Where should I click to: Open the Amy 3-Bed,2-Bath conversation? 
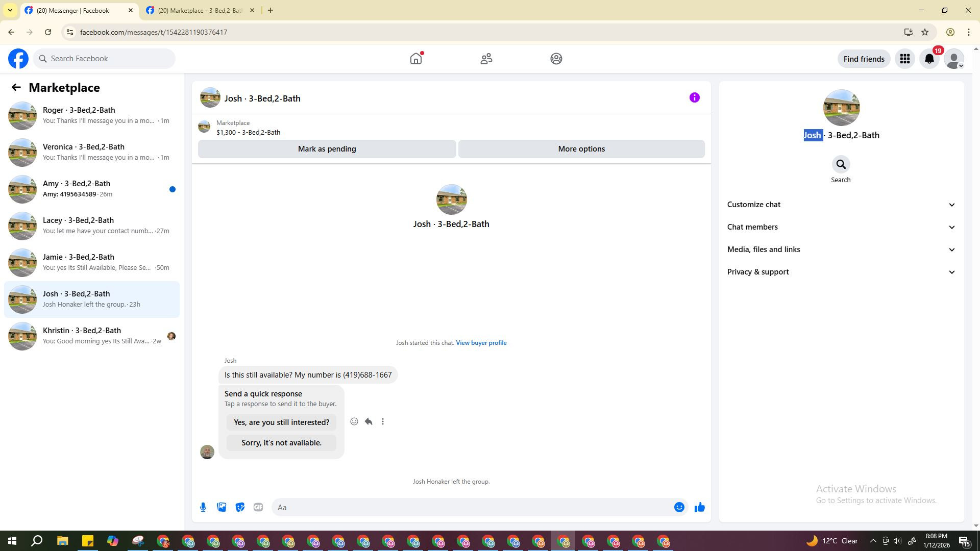[x=92, y=189]
